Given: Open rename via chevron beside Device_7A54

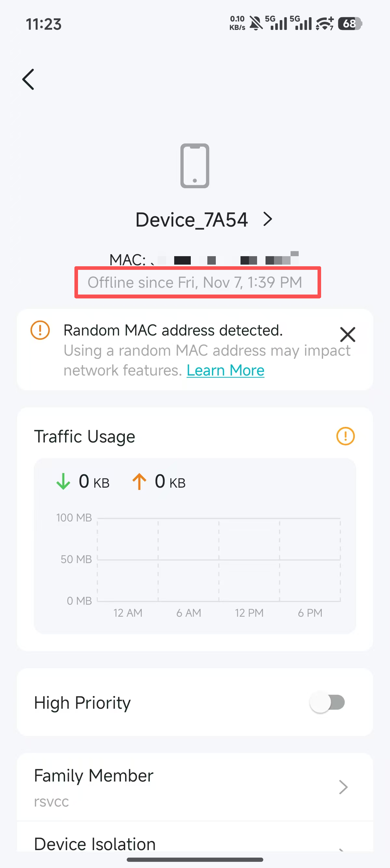Looking at the screenshot, I should click(268, 219).
